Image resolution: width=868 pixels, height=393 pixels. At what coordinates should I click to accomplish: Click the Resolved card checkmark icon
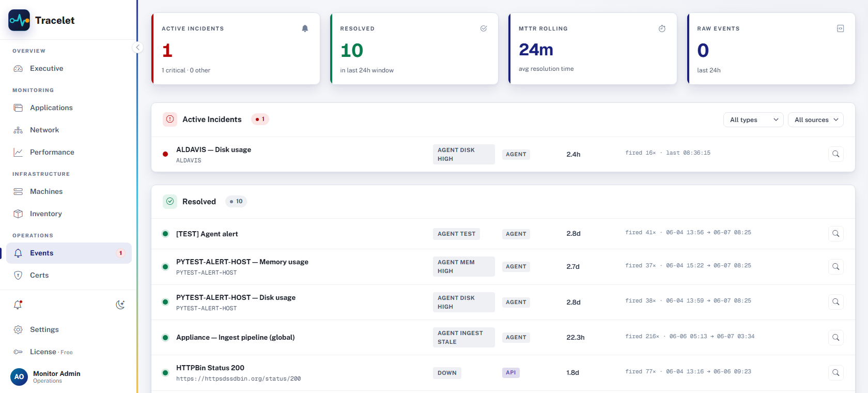point(484,28)
